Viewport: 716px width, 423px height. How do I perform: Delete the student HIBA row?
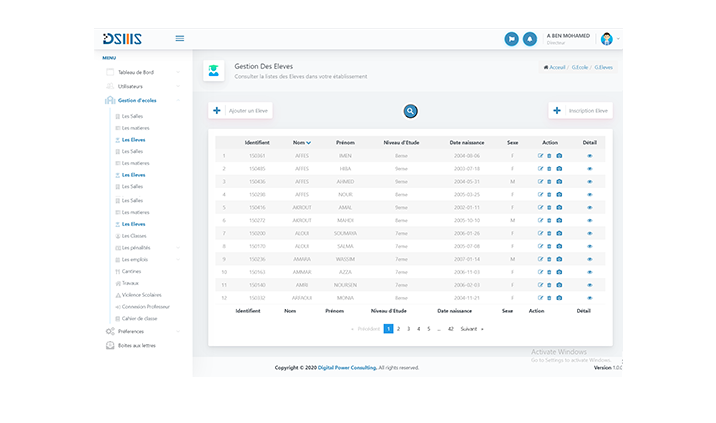pyautogui.click(x=550, y=168)
